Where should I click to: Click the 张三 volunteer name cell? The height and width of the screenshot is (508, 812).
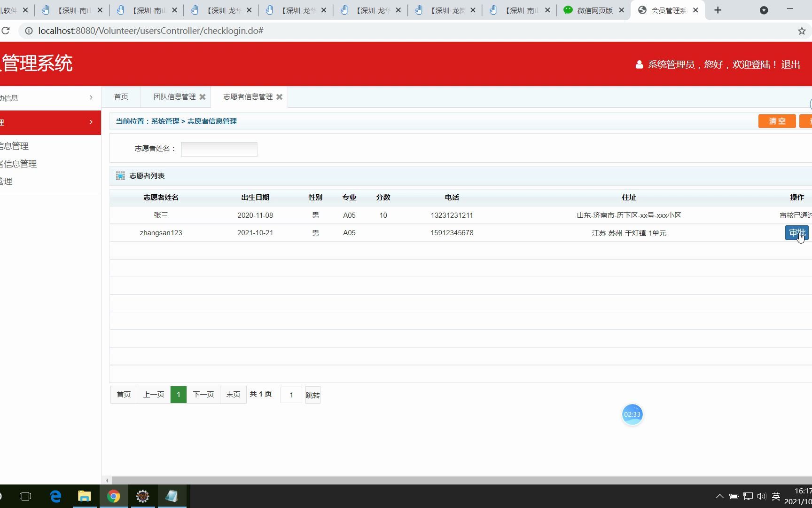click(x=161, y=215)
